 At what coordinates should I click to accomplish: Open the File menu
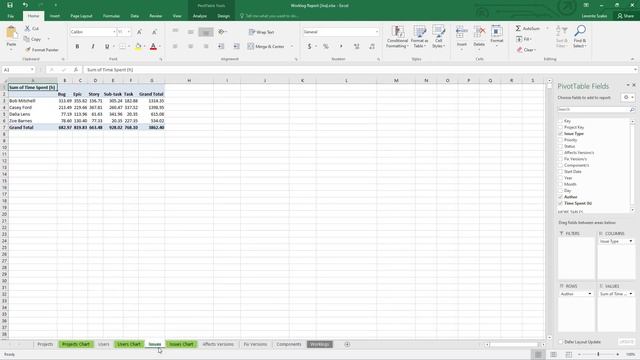(11, 16)
